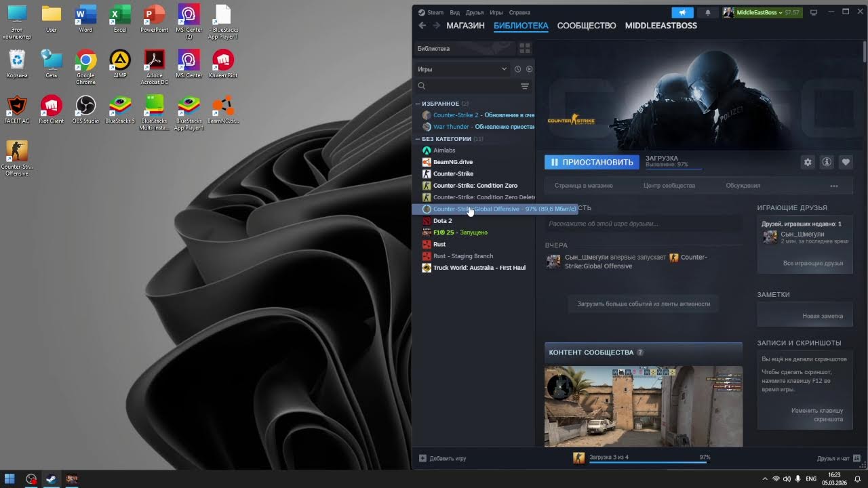Click activity input Расскажите об этой игре друзьям
Viewport: 868px width, 488px height.
[x=643, y=224]
